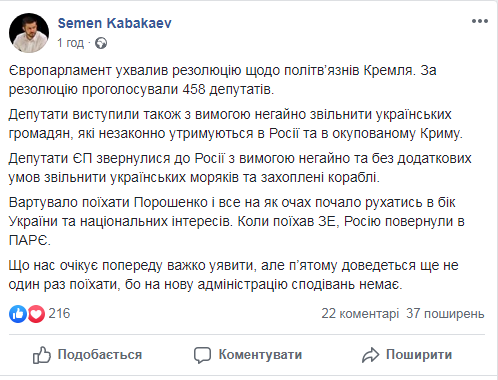The image size is (498, 380).
Task: Click the paragraph about українських моряків
Action: pos(240,168)
